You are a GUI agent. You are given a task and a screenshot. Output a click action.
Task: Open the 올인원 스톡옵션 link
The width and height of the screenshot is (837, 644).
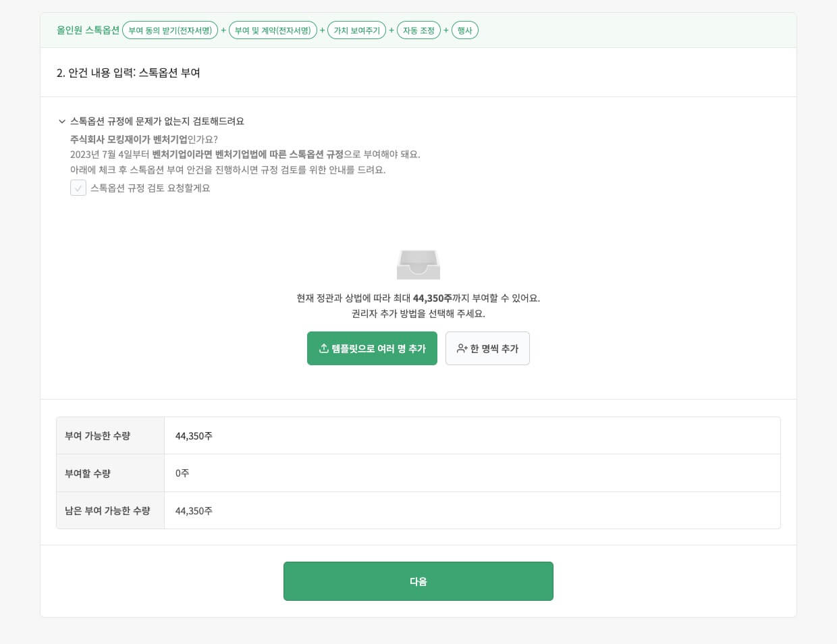pyautogui.click(x=88, y=30)
